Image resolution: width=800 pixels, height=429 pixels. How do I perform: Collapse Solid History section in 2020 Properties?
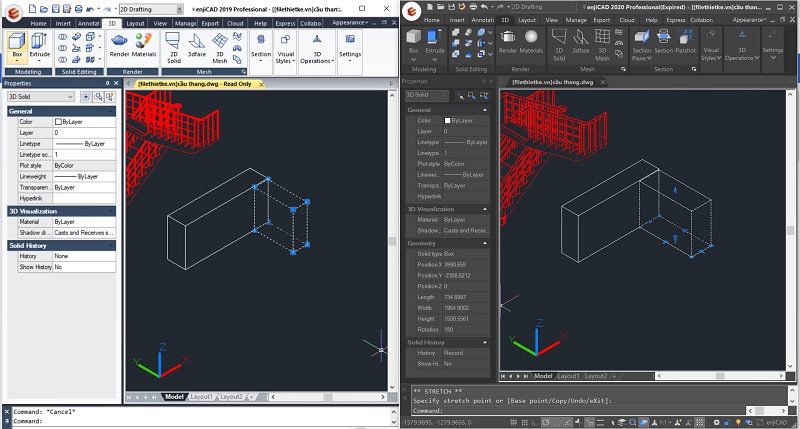coord(485,343)
